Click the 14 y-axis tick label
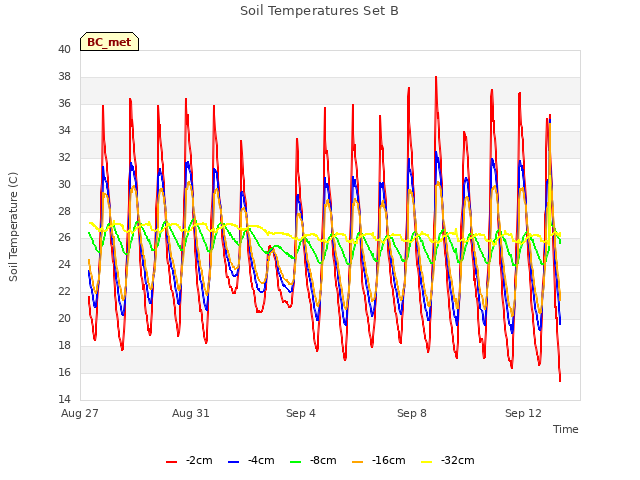640x480 pixels. point(64,399)
